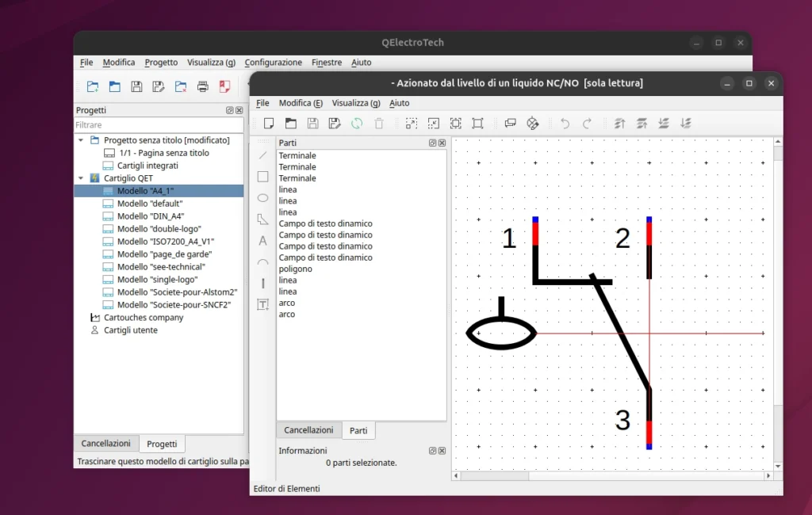Open the Visualizza menu in element editor
812x515 pixels.
tap(355, 103)
